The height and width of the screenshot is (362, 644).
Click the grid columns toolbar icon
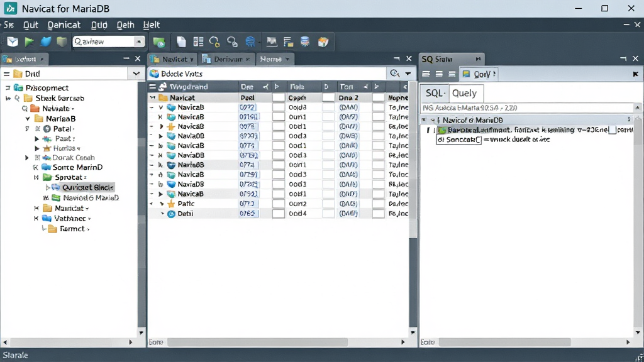click(198, 41)
